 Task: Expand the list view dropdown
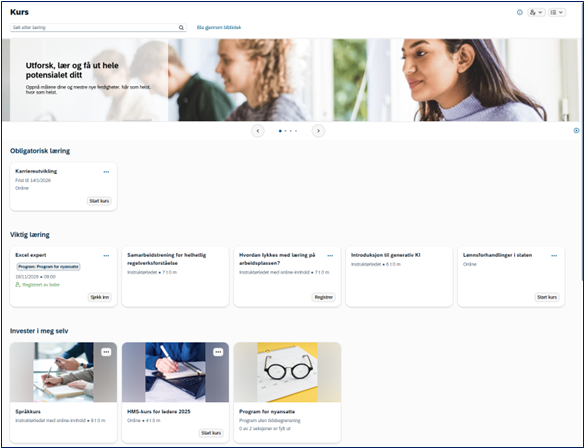point(556,12)
